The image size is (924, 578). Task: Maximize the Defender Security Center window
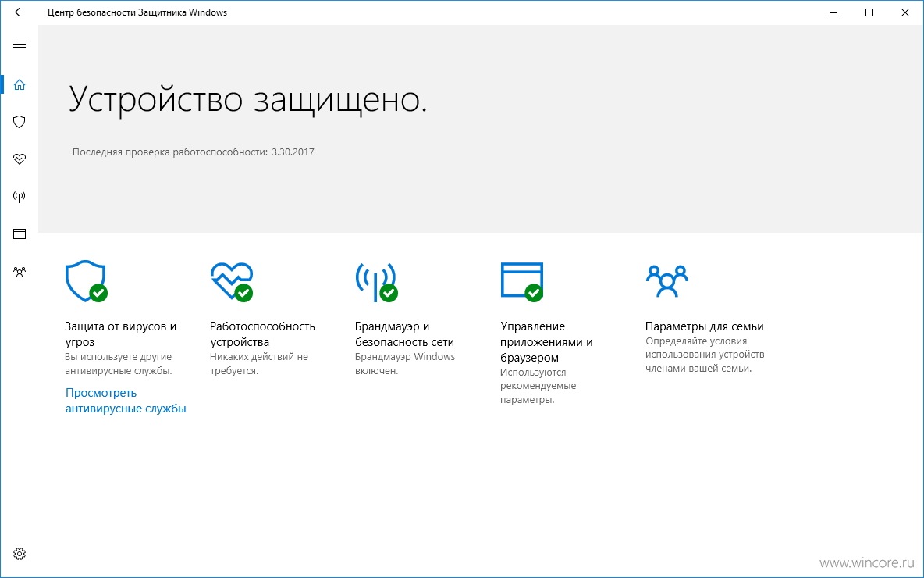pos(869,12)
